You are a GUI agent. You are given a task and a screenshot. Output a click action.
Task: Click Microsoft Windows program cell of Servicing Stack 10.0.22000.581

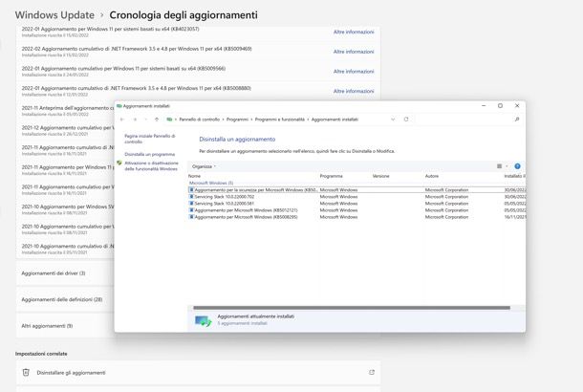click(x=338, y=204)
